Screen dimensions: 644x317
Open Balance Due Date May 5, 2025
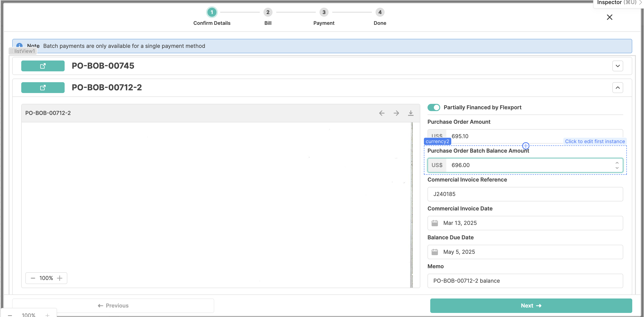tap(525, 252)
